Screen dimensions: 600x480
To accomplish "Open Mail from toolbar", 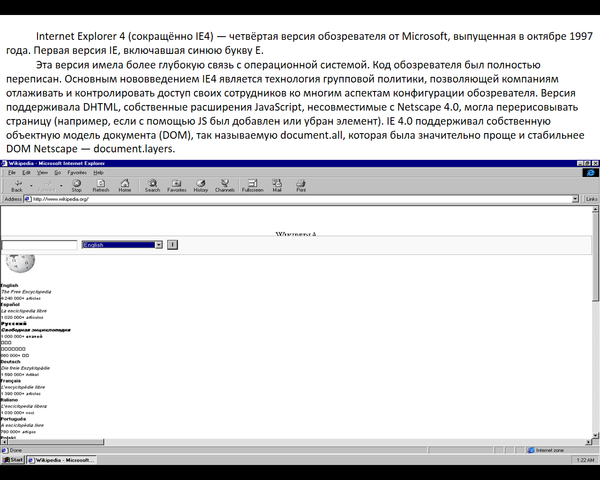I will pyautogui.click(x=277, y=186).
